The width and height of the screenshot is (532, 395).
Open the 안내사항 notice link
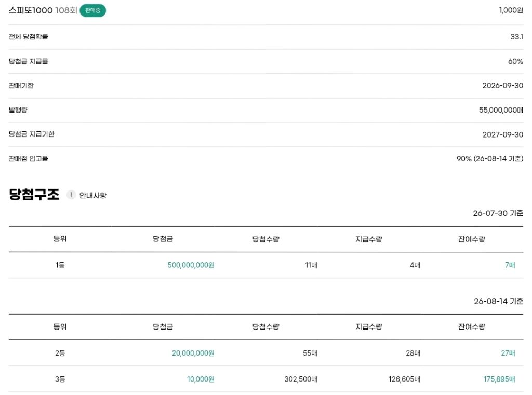click(92, 195)
